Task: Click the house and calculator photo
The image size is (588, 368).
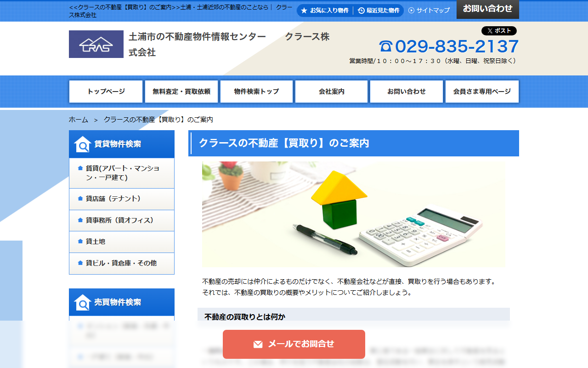Action: click(x=354, y=214)
